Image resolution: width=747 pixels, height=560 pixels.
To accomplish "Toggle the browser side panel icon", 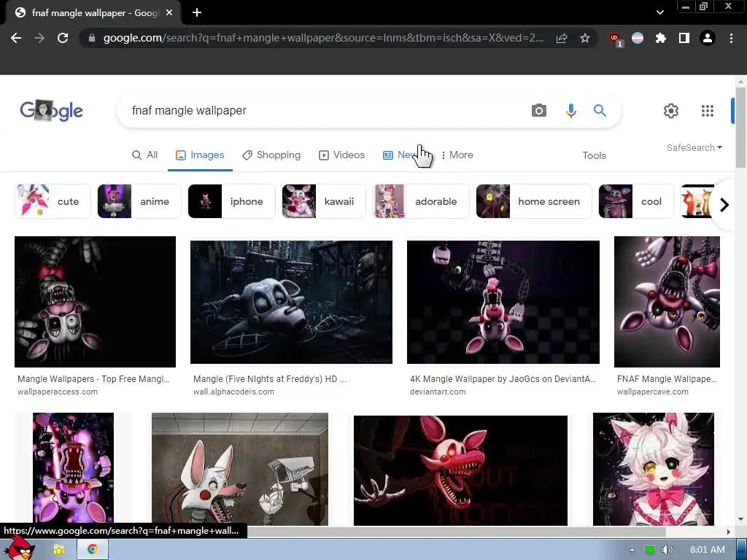I will point(684,38).
